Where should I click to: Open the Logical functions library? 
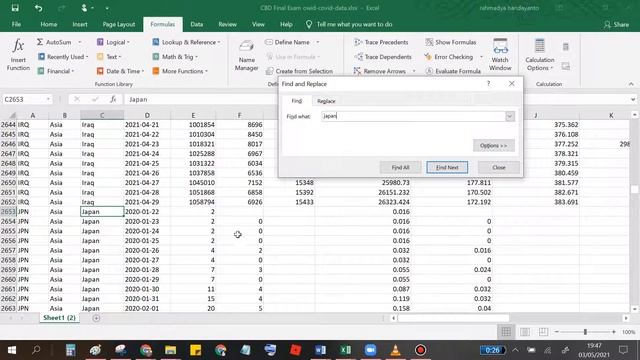(x=113, y=42)
